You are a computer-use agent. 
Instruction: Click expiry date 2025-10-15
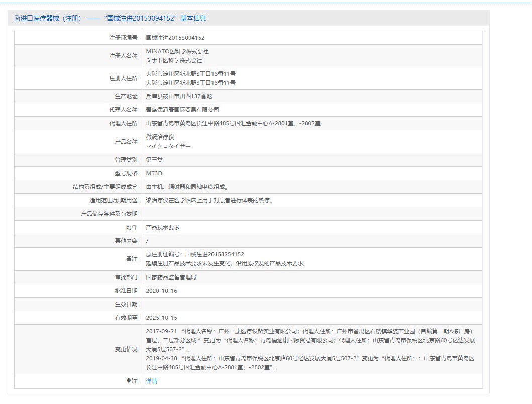(x=161, y=318)
